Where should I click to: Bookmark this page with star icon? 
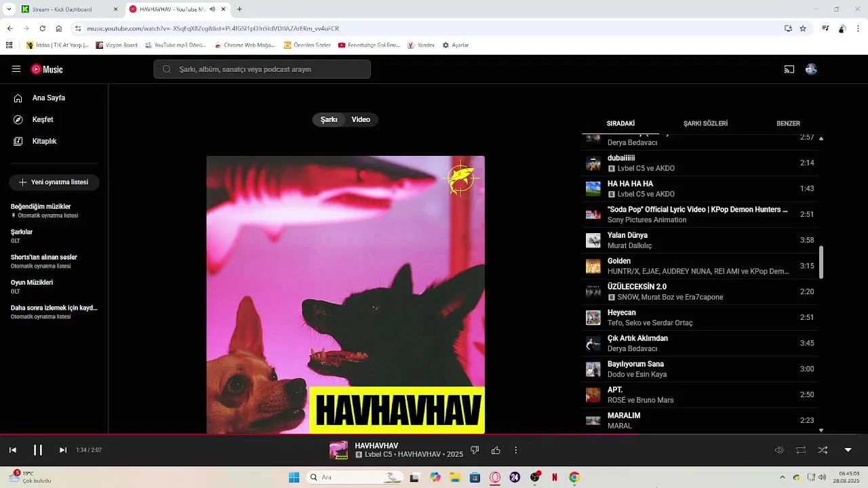[x=803, y=28]
